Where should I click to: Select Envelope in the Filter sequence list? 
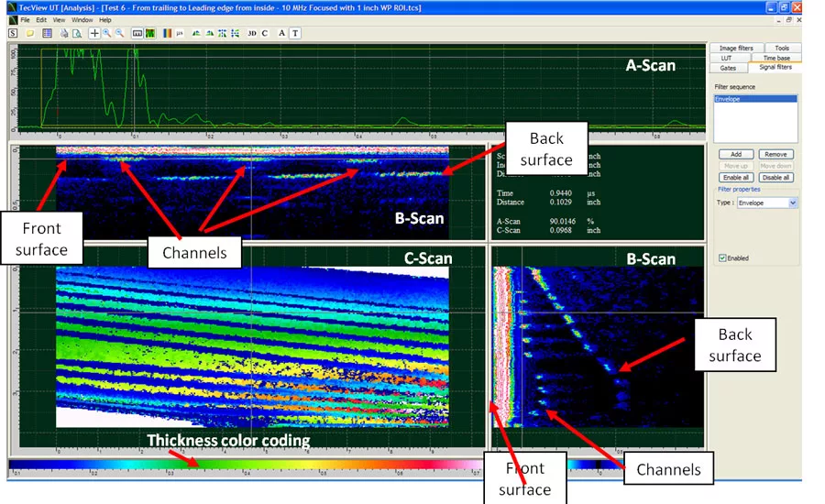(x=755, y=99)
